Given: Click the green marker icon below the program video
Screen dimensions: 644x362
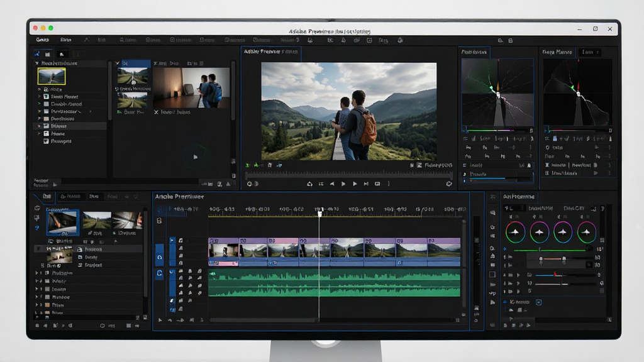Looking at the screenshot, I should tap(248, 165).
